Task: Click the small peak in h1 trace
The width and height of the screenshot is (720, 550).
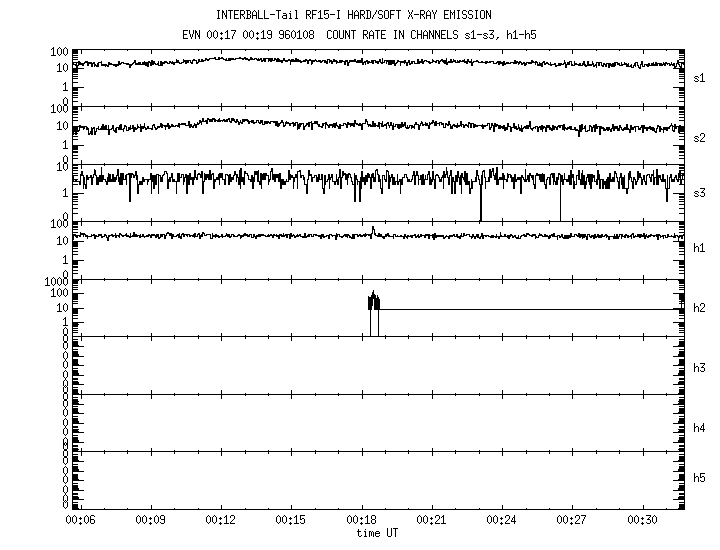Action: point(373,230)
